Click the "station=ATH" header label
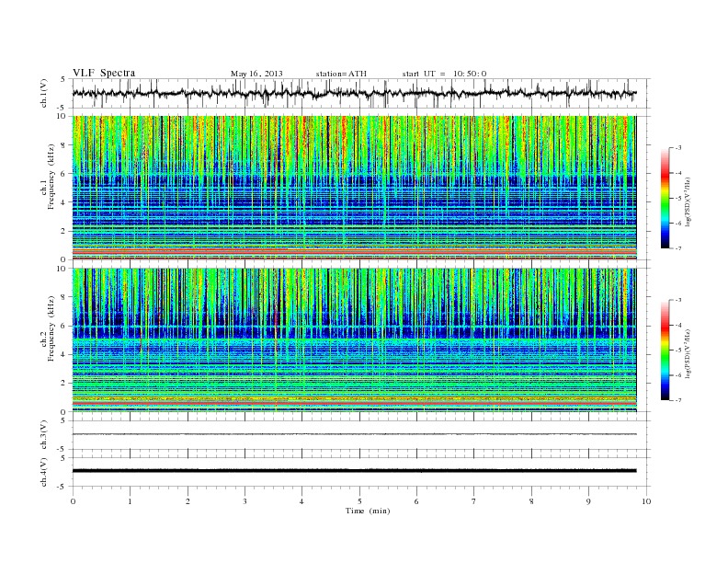Viewport: 728px width, 563px height. 341,74
